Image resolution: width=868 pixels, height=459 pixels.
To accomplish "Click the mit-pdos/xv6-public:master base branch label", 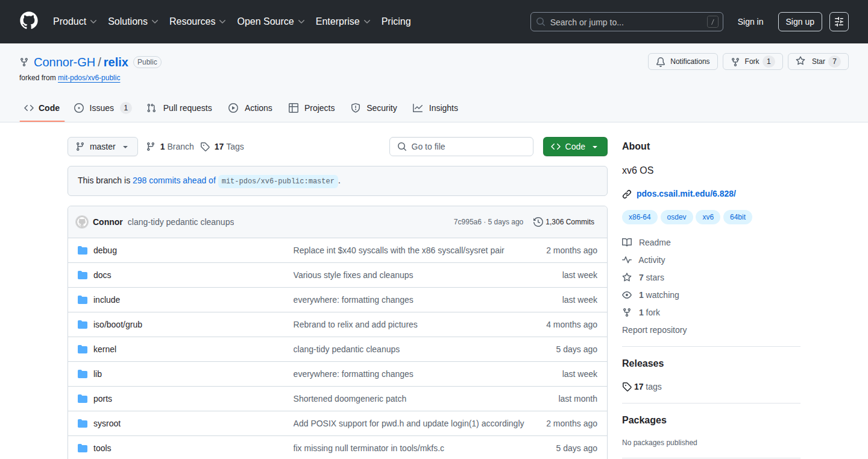I will [x=278, y=181].
